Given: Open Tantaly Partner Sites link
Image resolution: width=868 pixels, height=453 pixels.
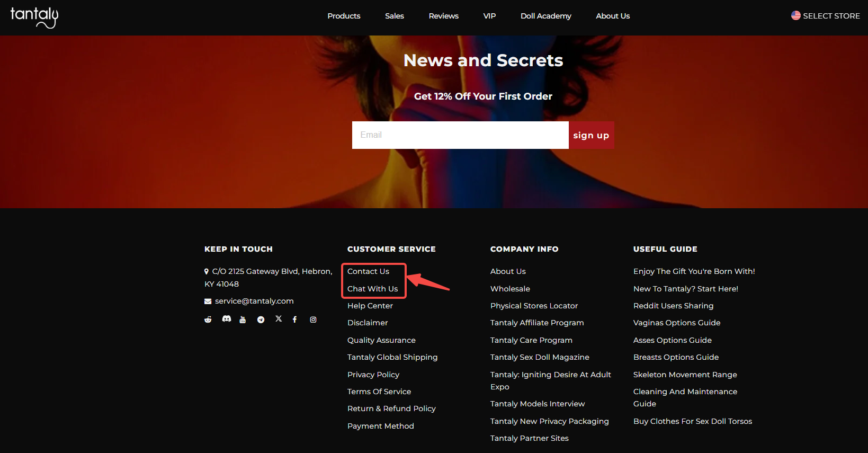Looking at the screenshot, I should click(x=530, y=438).
